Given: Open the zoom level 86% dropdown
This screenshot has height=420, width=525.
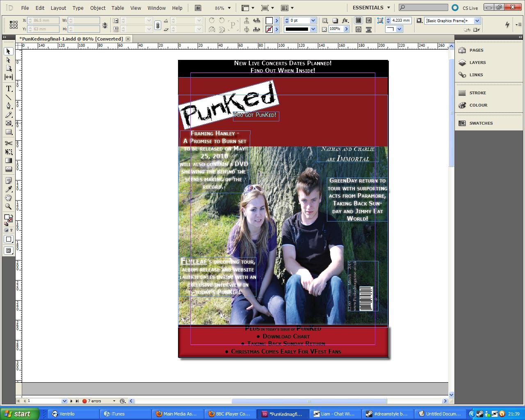Looking at the screenshot, I should [229, 8].
